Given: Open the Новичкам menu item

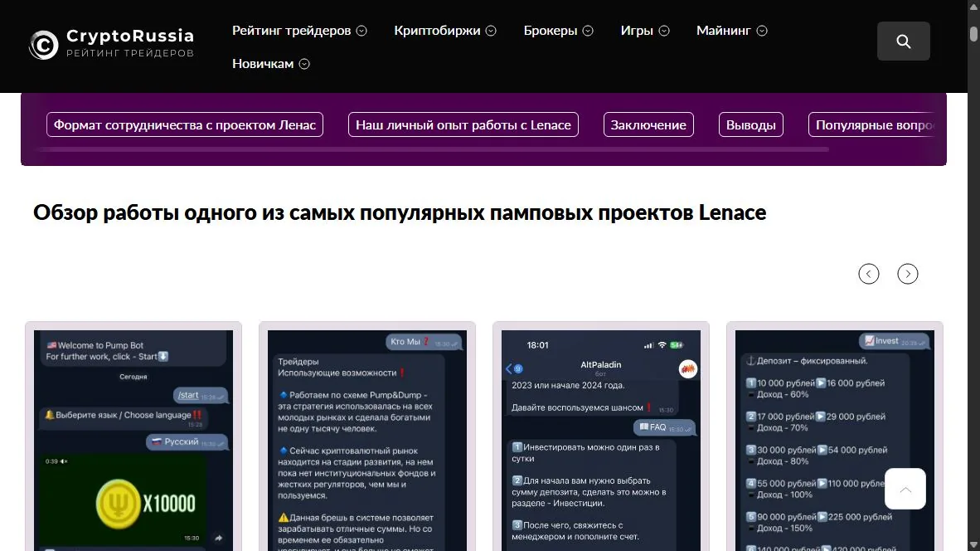Looking at the screenshot, I should [263, 64].
